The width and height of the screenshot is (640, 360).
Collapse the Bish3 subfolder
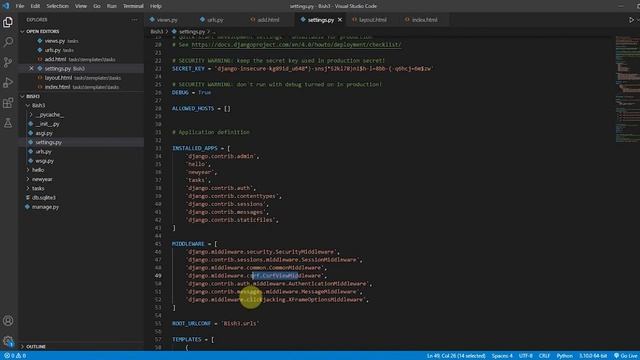point(38,105)
